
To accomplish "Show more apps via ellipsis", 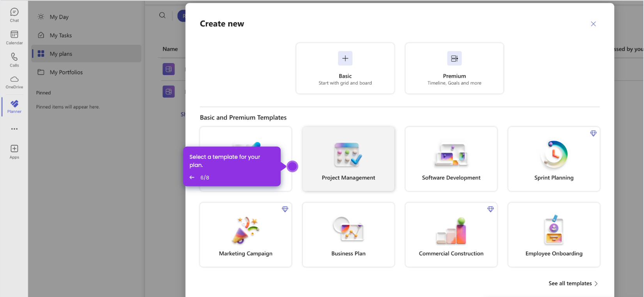I will click(14, 129).
